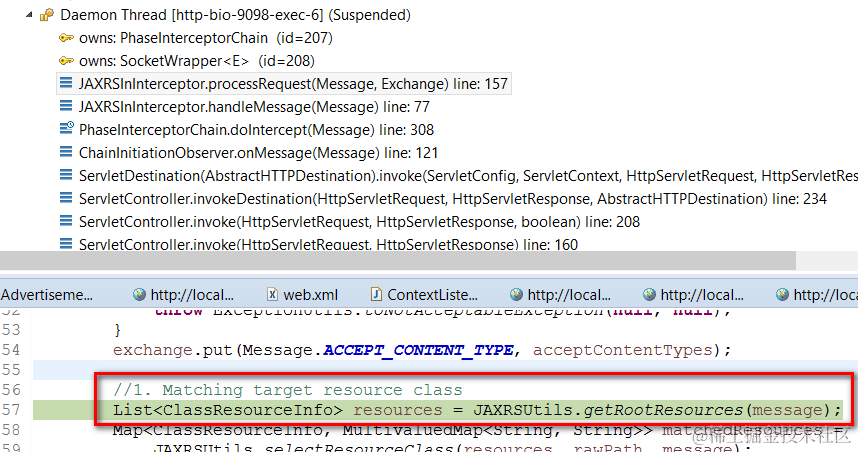Click the stack frame icon for ServletController.invokeDestination
Viewport: 858px width, 452px height.
66,198
